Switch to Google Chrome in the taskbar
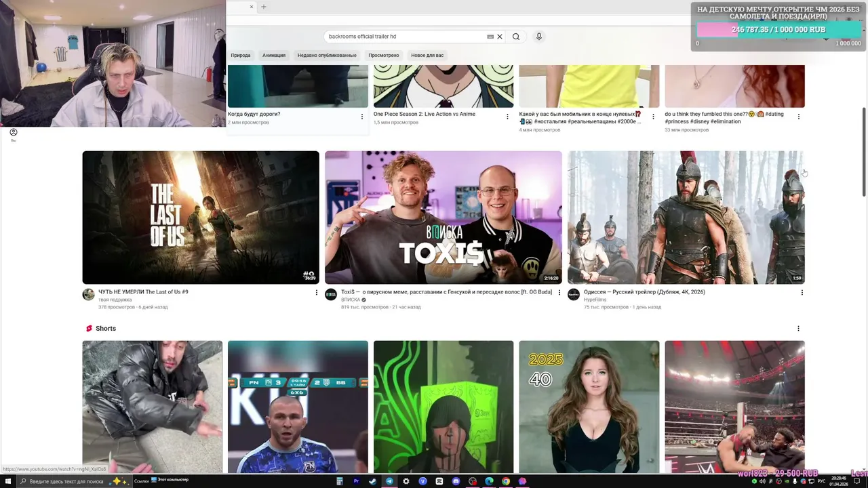This screenshot has height=488, width=868. pos(505,481)
